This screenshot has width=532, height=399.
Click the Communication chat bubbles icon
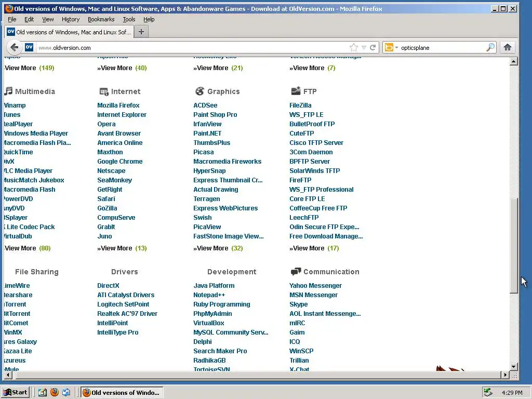[296, 271]
